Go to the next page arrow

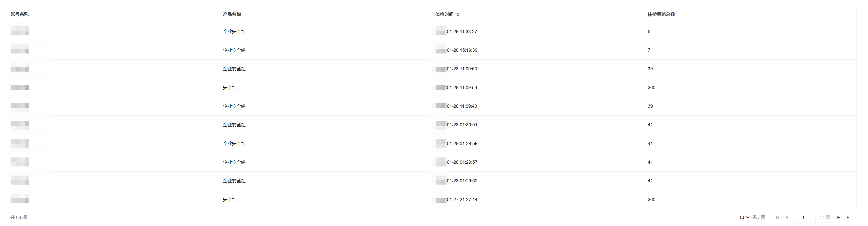tap(839, 217)
